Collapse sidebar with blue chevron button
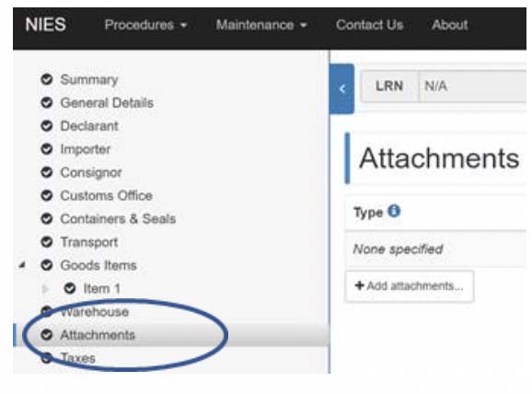Screen dimensions: 532x394 click(x=342, y=89)
